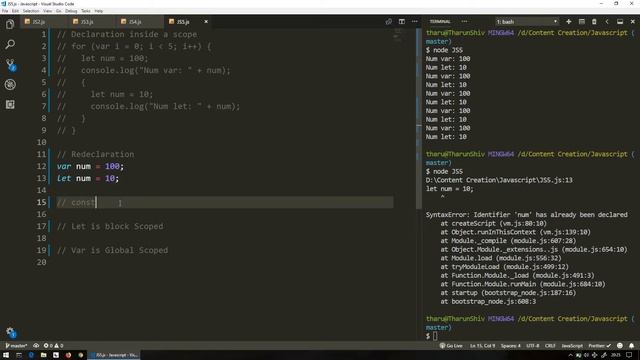
Task: Open the Extensions view
Action: [x=10, y=104]
